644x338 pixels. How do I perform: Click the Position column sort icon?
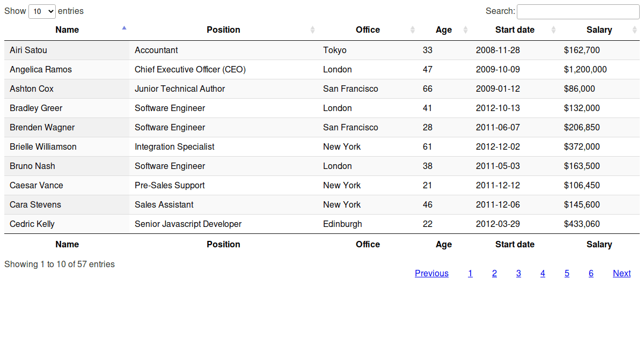point(313,30)
